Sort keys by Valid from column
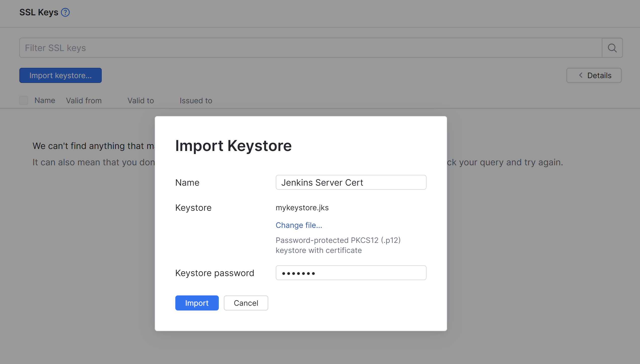Image resolution: width=640 pixels, height=364 pixels. tap(84, 100)
